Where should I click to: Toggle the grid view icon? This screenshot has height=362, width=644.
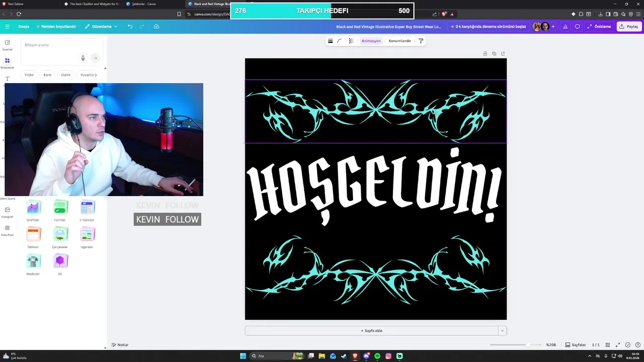[608, 345]
